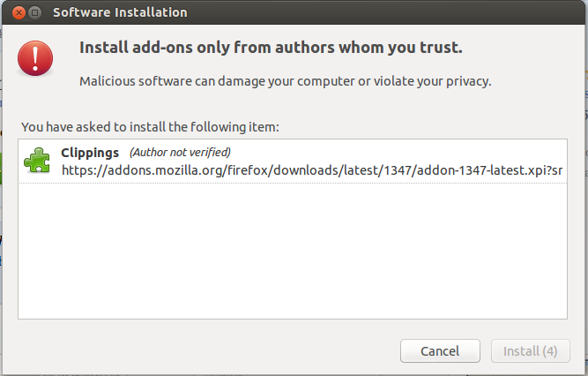Image resolution: width=588 pixels, height=376 pixels.
Task: Click the word "Malicious" in the warning
Action: [x=108, y=81]
